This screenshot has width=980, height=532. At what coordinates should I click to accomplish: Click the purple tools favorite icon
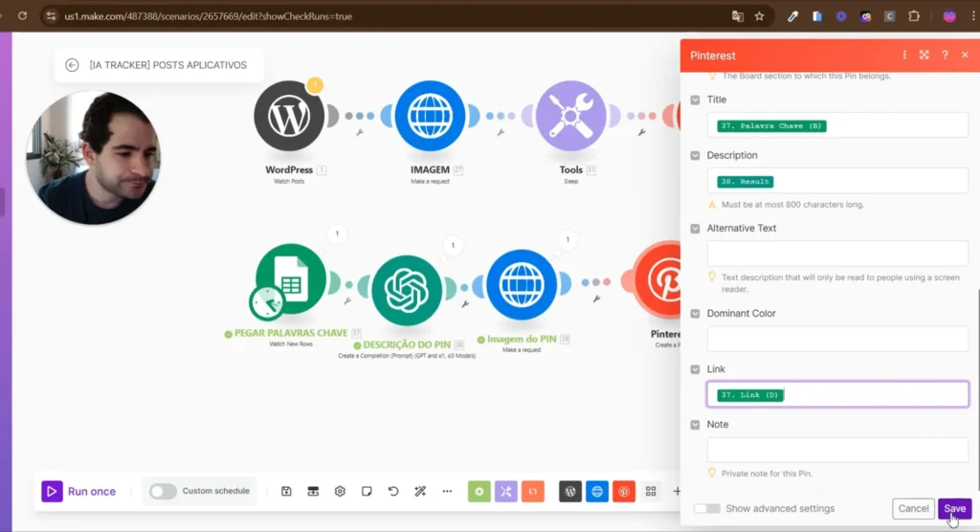pyautogui.click(x=506, y=492)
